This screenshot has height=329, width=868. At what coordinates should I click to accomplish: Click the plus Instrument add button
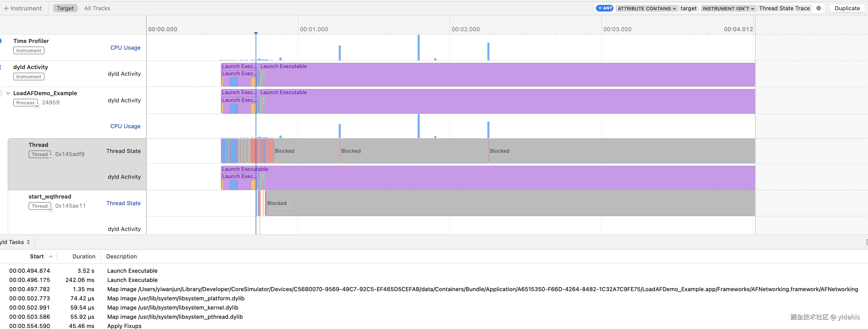coord(22,8)
